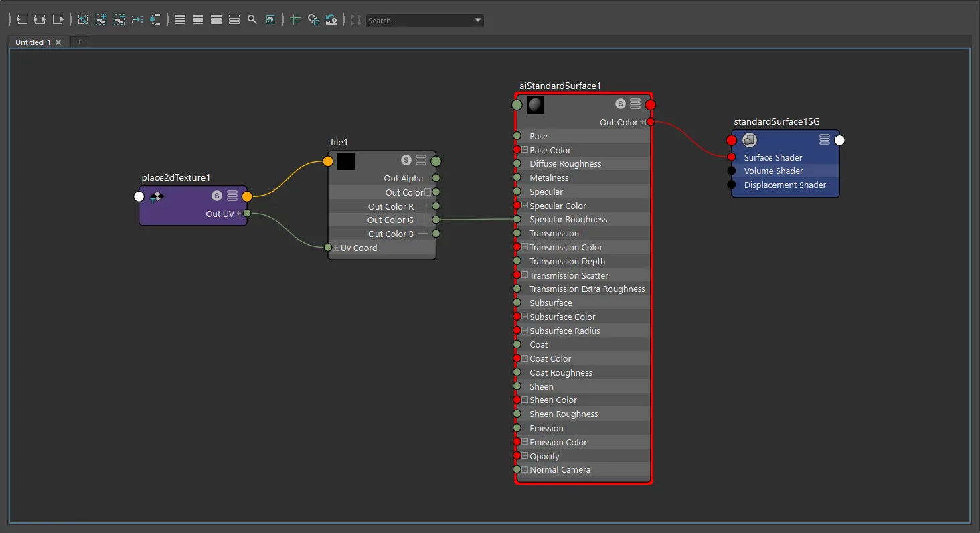980x533 pixels.
Task: Click into the Search input field
Action: pos(419,20)
